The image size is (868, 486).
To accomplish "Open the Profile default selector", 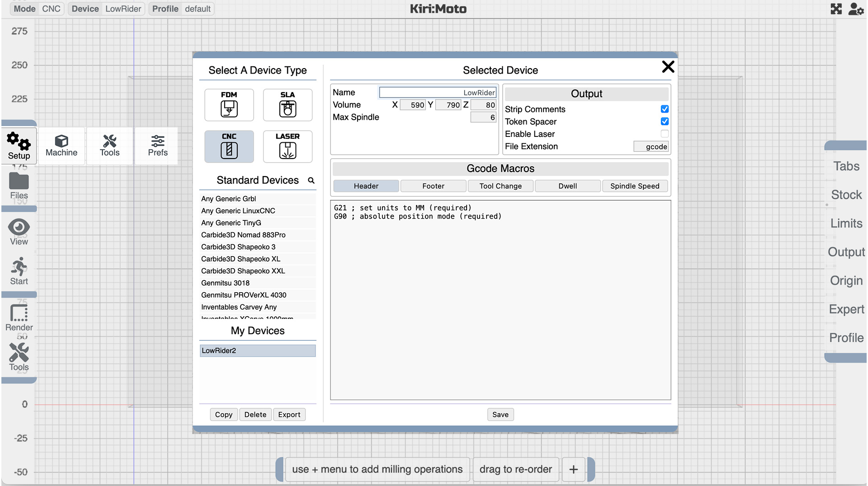I will [181, 9].
